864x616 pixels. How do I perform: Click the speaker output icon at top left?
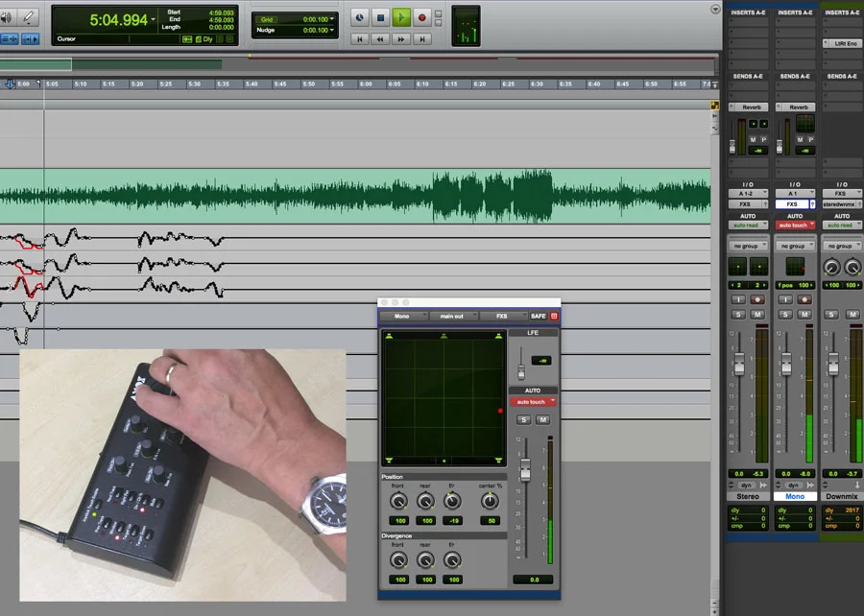(x=7, y=15)
